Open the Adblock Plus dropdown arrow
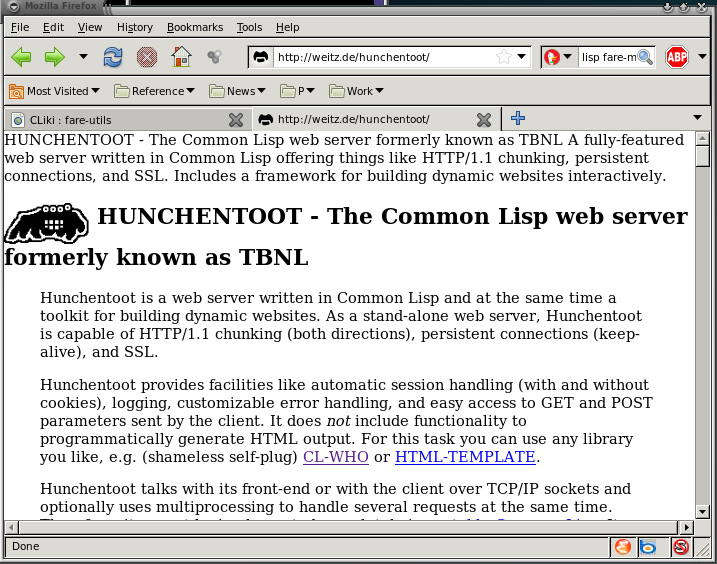The width and height of the screenshot is (717, 564). pos(703,57)
